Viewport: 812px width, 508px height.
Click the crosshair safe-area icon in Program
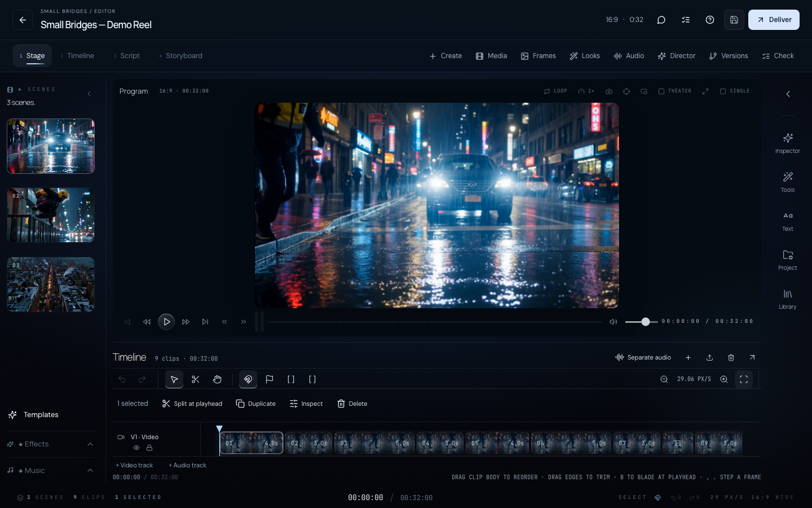[626, 91]
